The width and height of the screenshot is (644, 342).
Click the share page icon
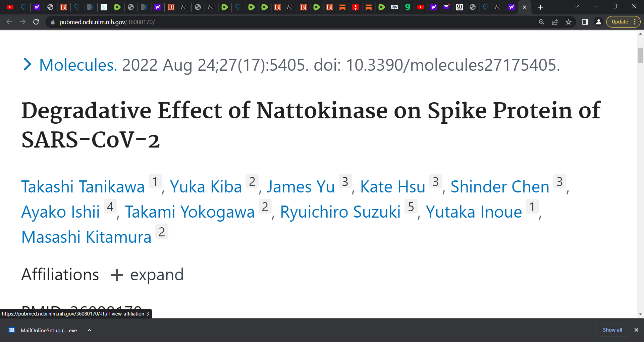tap(555, 22)
